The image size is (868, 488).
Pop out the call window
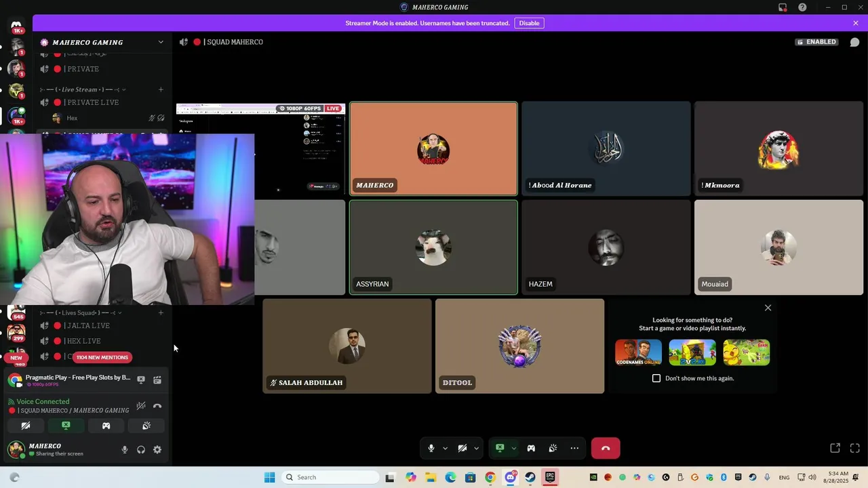pos(835,448)
